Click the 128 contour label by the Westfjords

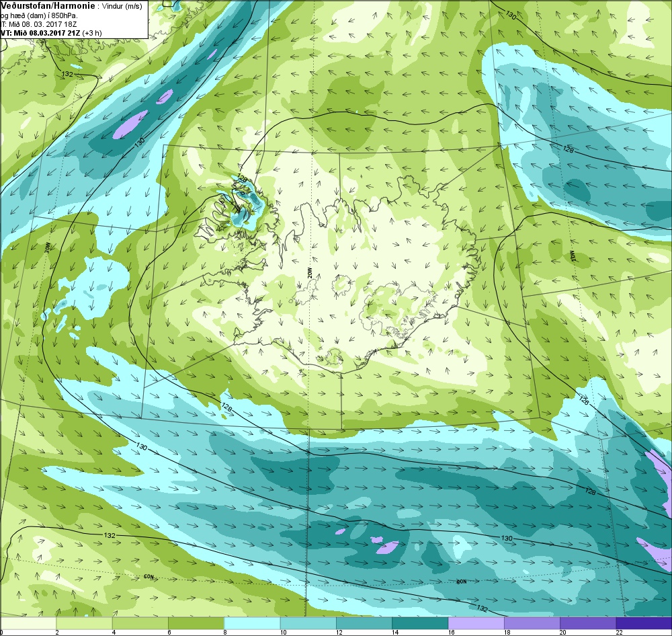tap(242, 179)
